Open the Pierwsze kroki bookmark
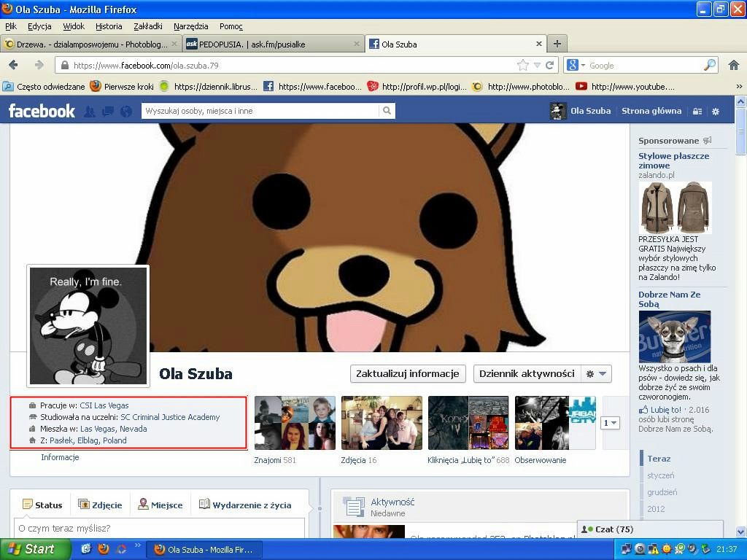This screenshot has width=747, height=560. tap(122, 87)
